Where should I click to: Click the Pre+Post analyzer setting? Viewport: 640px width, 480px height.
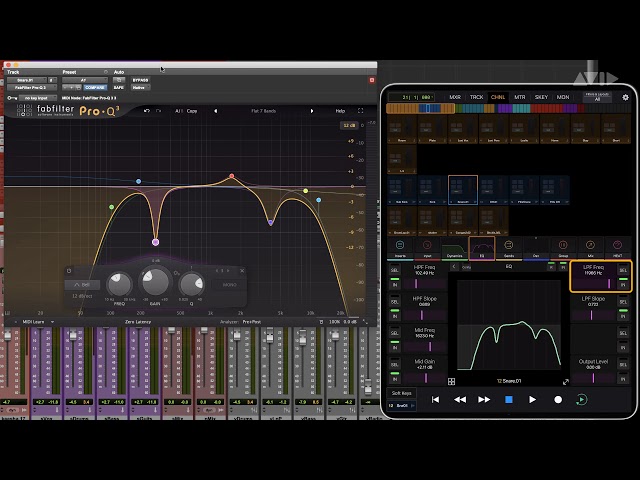pos(251,322)
